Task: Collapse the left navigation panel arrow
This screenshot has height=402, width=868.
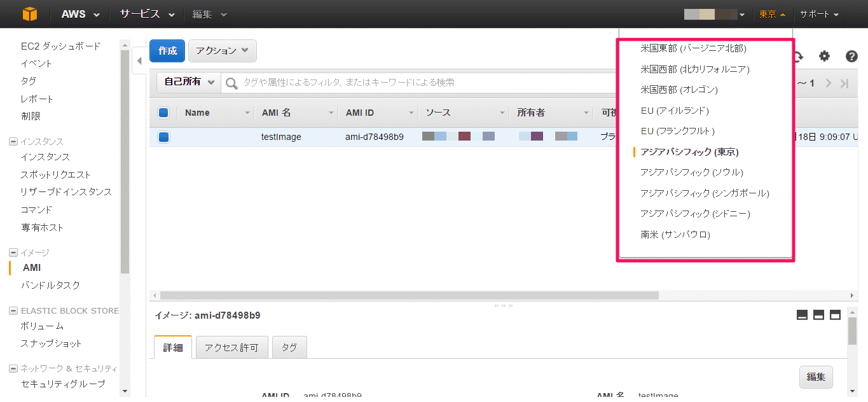Action: pos(140,62)
